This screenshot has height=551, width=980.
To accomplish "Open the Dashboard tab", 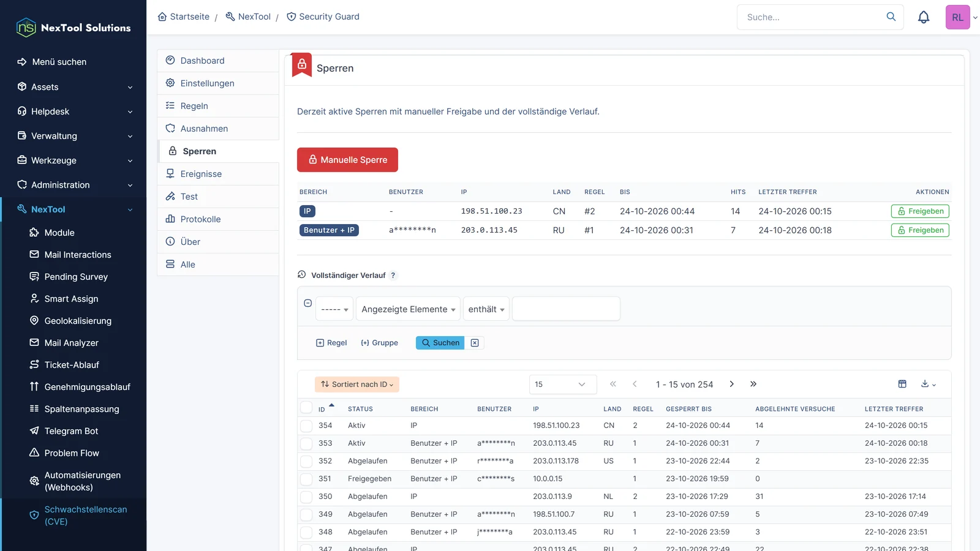I will (218, 61).
